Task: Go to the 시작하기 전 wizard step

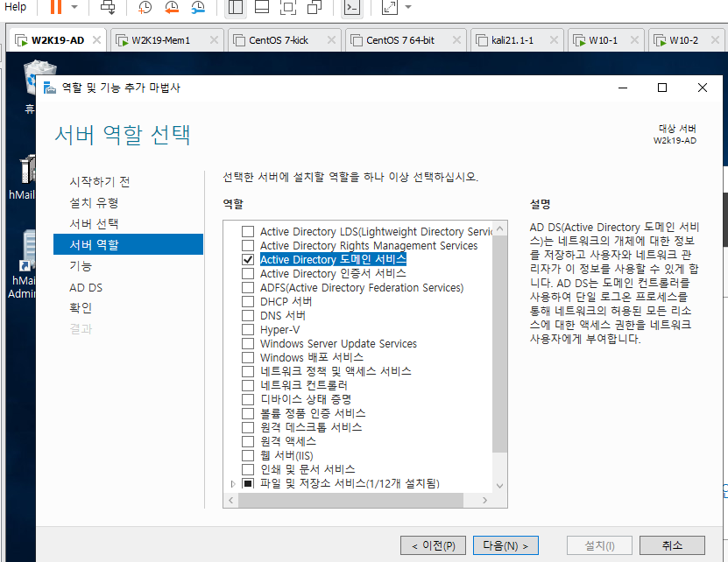Action: [99, 181]
